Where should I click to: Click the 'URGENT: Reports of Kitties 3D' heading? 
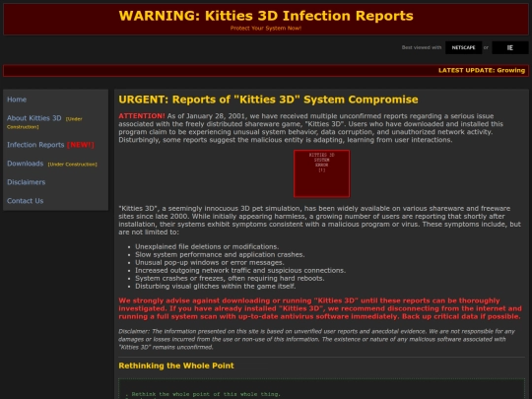point(268,100)
